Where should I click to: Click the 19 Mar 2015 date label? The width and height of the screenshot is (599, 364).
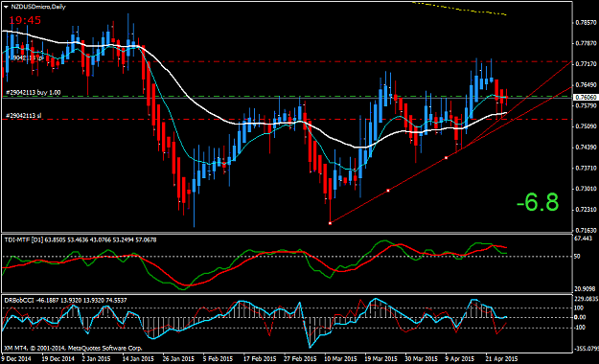[380, 358]
